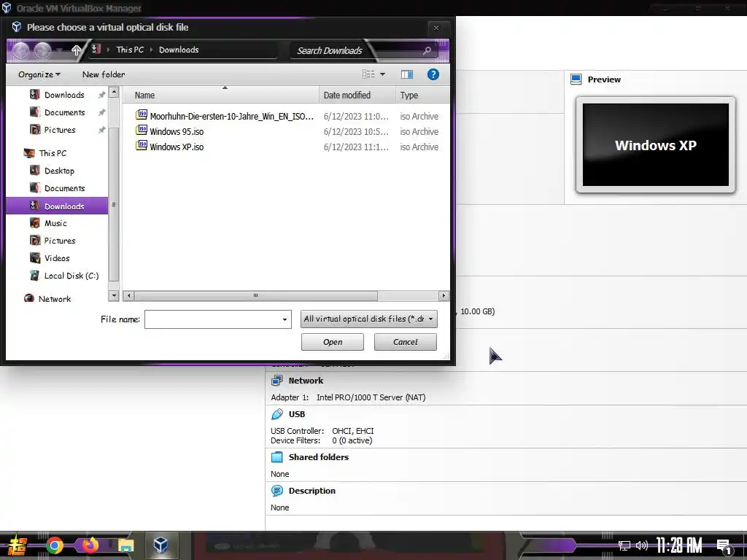Click the volume speaker tray icon
Screen dimensions: 747x560
click(642, 545)
